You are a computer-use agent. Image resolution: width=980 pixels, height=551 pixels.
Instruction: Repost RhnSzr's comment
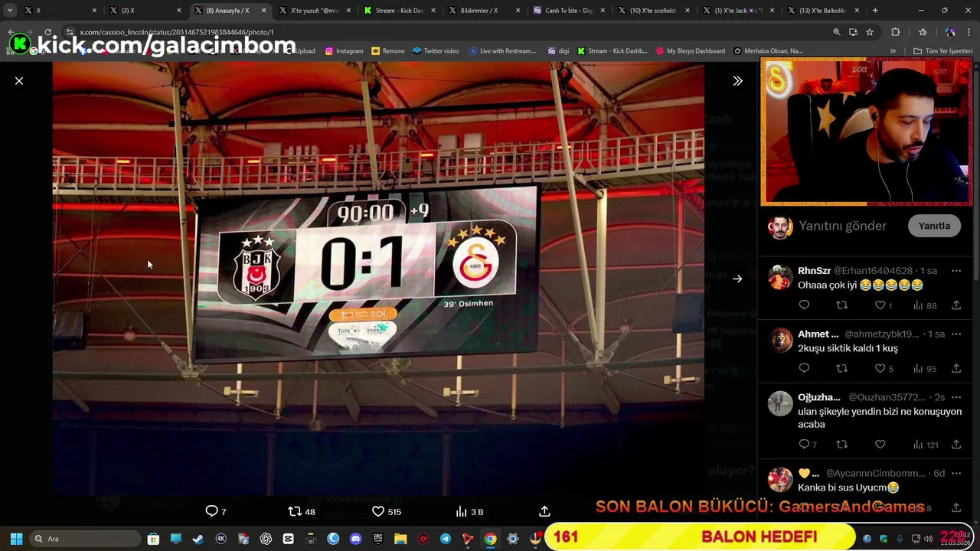pos(842,305)
